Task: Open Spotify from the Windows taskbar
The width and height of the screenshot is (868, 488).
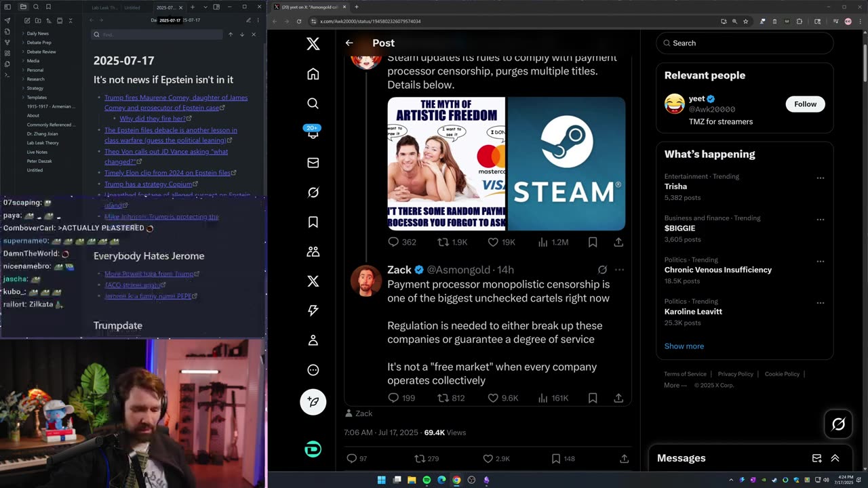Action: coord(427,480)
